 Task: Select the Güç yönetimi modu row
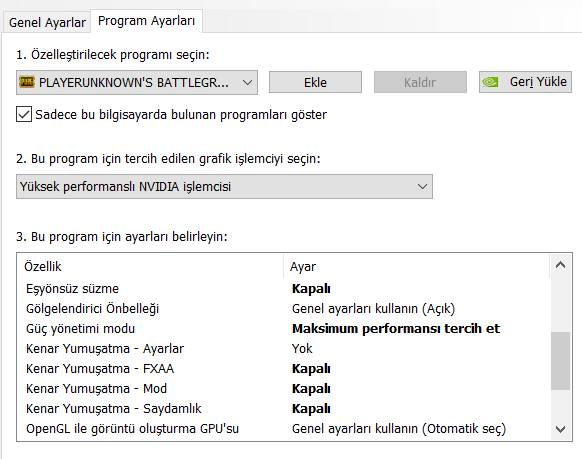coord(284,329)
